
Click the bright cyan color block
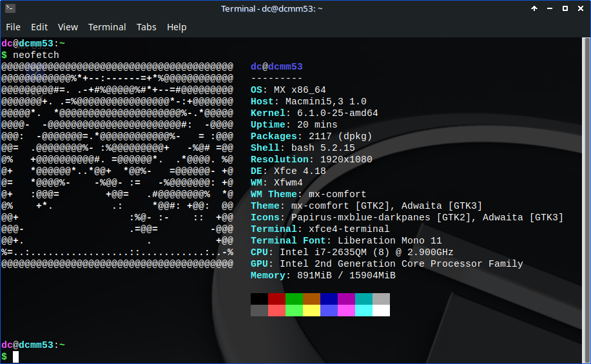click(x=363, y=311)
